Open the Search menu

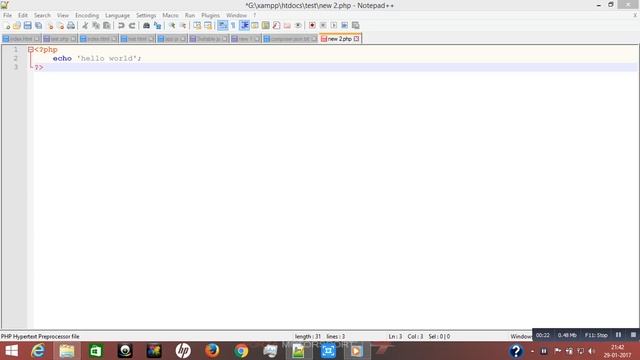point(42,15)
